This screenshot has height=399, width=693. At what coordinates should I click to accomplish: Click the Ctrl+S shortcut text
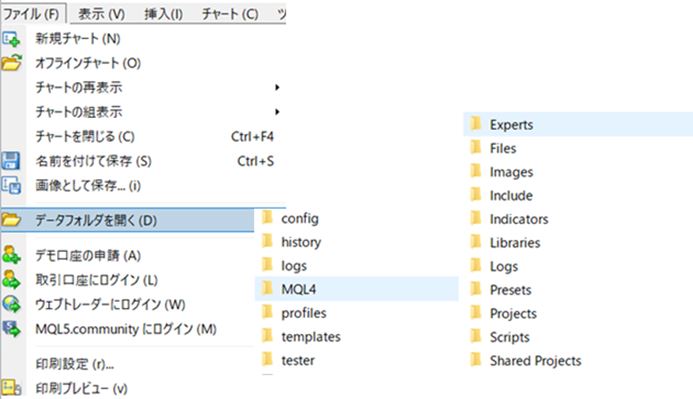255,161
